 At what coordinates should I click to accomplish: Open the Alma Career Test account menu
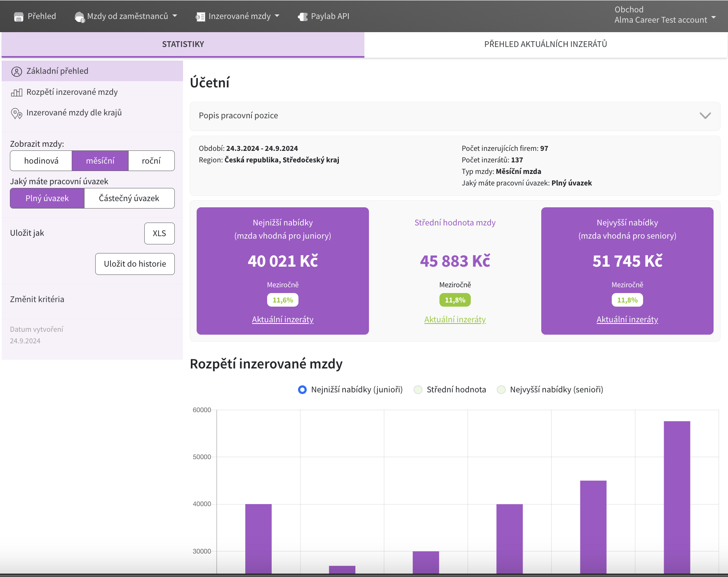click(x=665, y=15)
